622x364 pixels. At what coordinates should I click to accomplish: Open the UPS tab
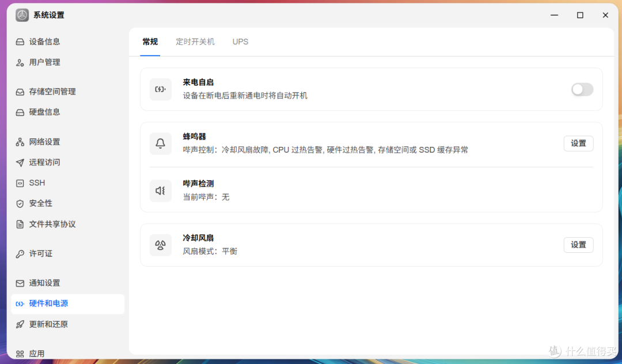pyautogui.click(x=240, y=41)
